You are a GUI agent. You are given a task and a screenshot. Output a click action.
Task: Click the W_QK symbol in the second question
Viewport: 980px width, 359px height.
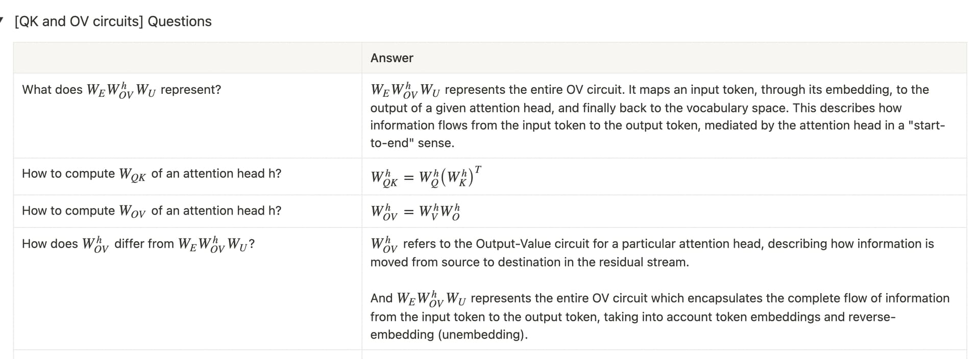tap(132, 174)
